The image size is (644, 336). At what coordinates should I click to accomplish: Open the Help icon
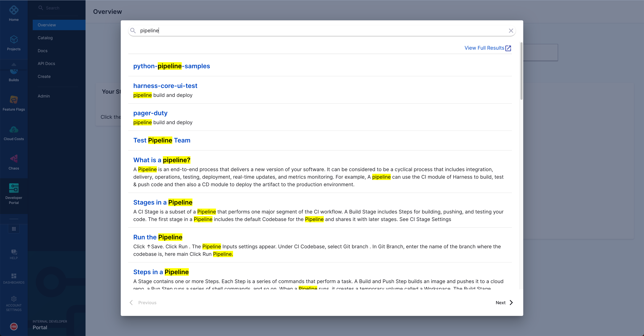click(x=14, y=252)
